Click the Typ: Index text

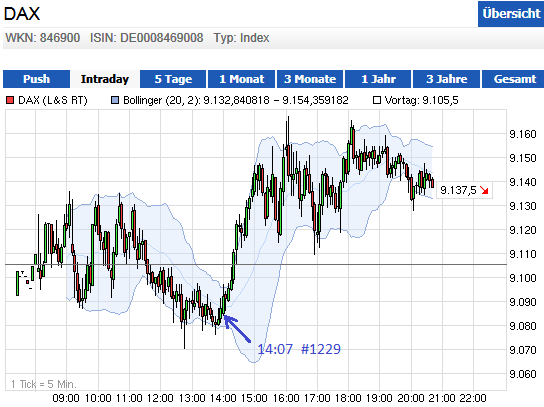241,38
